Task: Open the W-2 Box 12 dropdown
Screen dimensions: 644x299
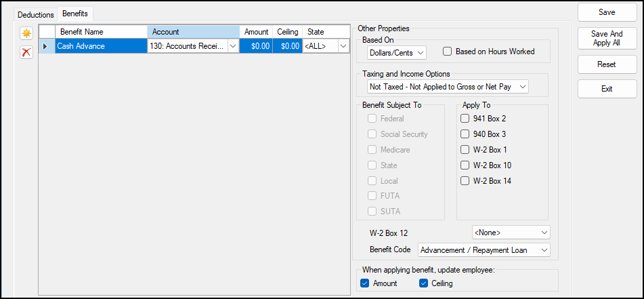Action: (511, 233)
